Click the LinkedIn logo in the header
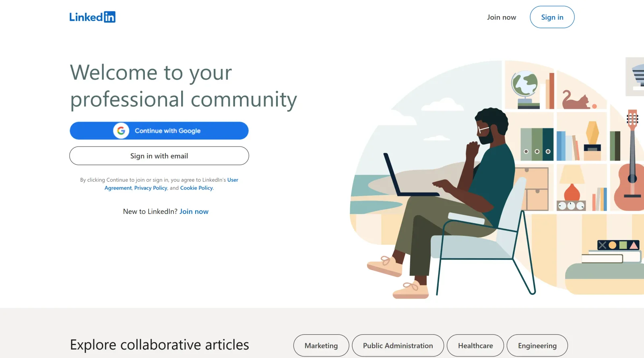Viewport: 644px width, 358px height. coord(92,17)
